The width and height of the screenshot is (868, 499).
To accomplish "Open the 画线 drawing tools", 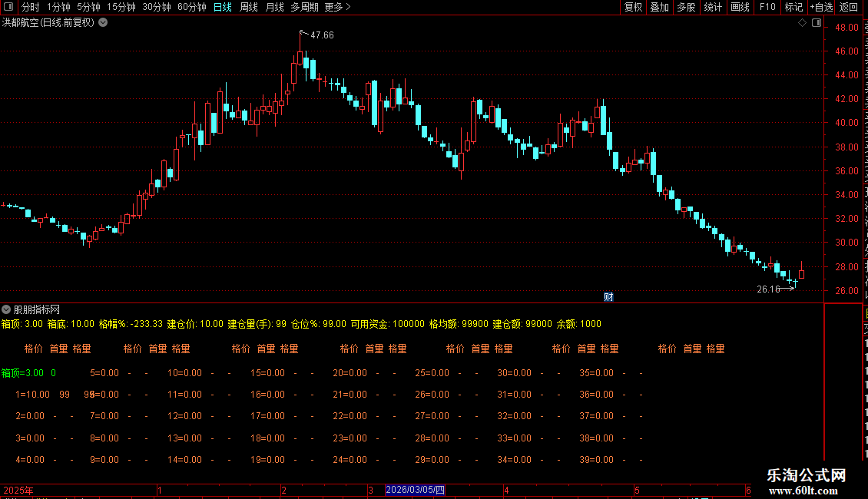I will click(740, 7).
